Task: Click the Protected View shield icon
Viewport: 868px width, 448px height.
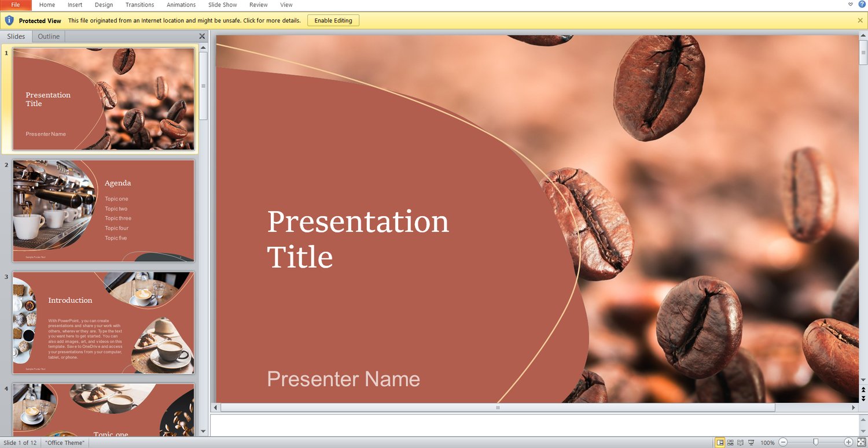Action: click(9, 20)
